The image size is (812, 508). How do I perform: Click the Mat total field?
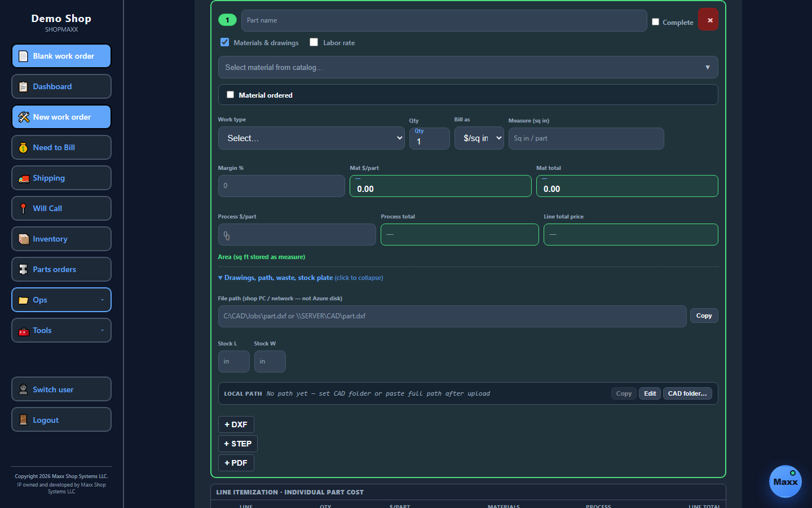click(x=627, y=186)
